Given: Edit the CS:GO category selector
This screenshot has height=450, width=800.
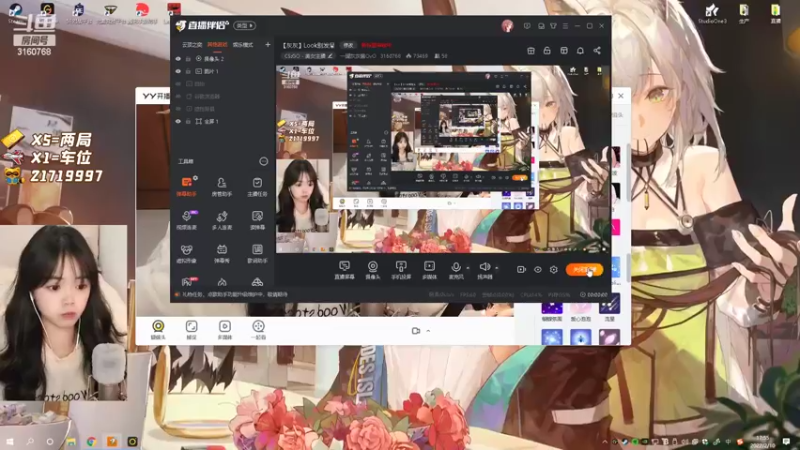Looking at the screenshot, I should [309, 56].
